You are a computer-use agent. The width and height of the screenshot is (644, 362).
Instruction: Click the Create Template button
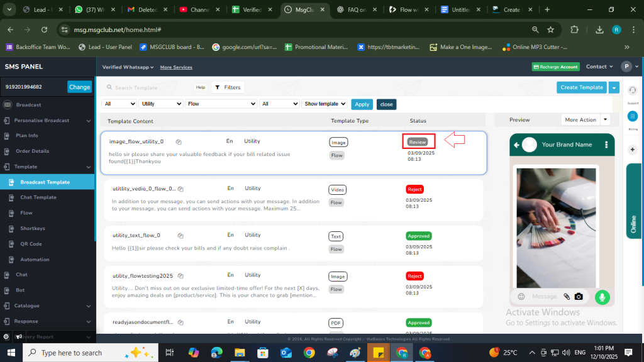(582, 87)
